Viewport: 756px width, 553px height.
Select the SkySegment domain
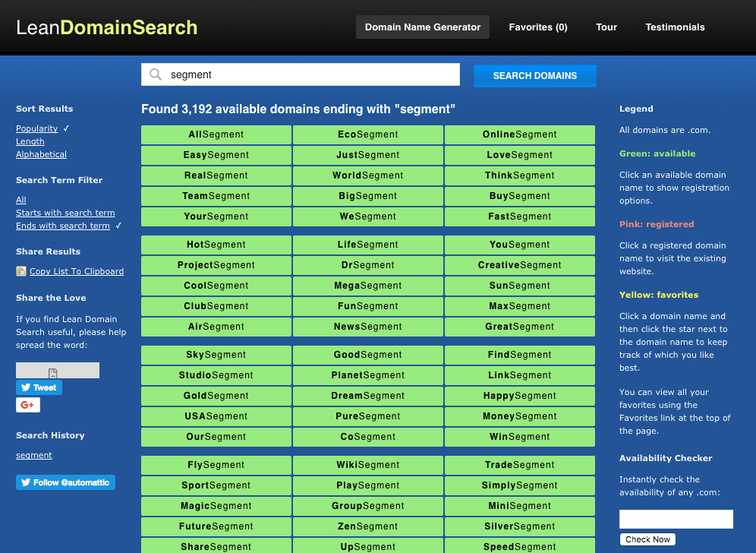pos(216,355)
